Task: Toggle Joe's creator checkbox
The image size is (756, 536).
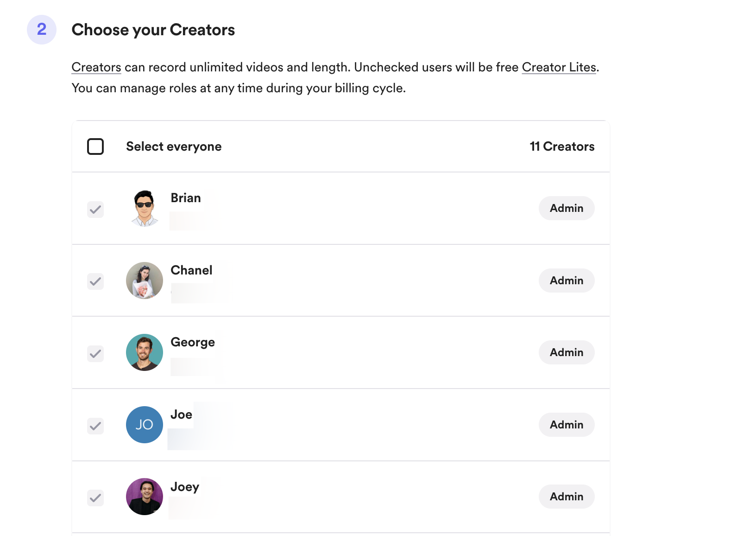Action: tap(95, 426)
